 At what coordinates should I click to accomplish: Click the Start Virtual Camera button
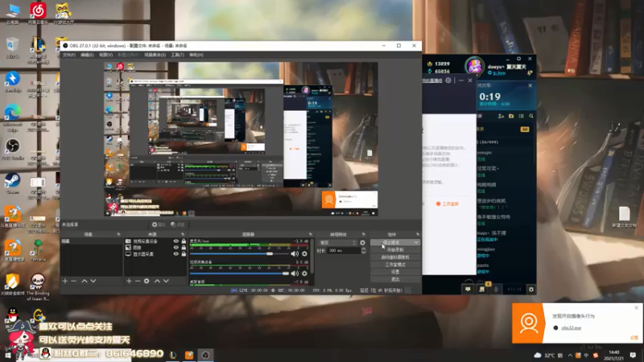(x=395, y=257)
